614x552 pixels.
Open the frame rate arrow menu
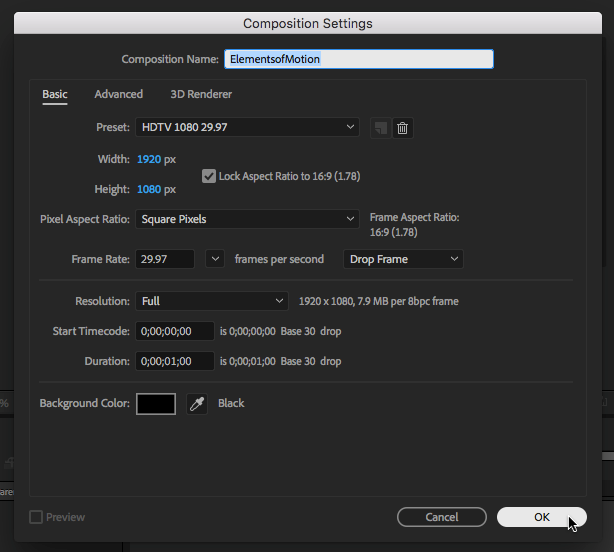tap(215, 259)
